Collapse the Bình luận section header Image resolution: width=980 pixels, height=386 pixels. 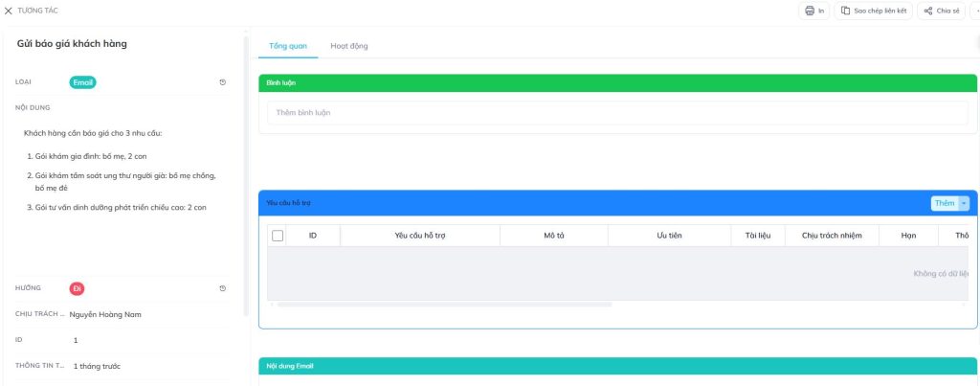coord(612,83)
